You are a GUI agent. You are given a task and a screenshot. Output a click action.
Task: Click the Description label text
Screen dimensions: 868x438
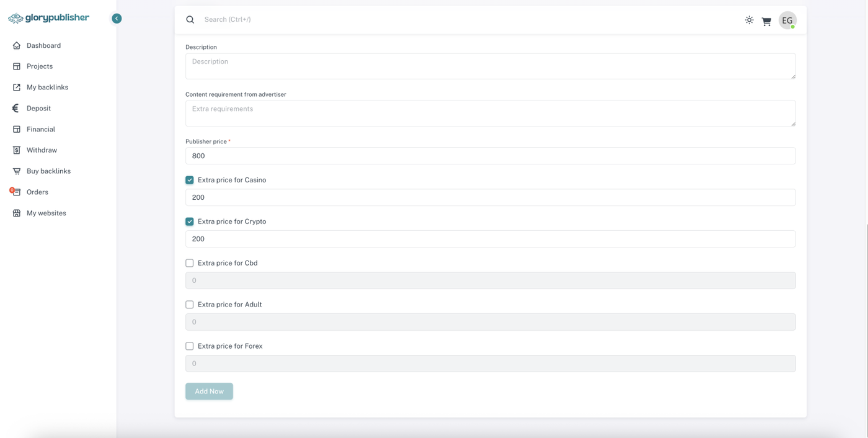coord(201,47)
